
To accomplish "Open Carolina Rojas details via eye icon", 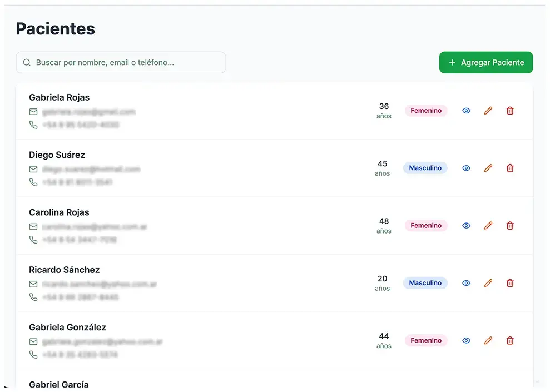I will [466, 226].
